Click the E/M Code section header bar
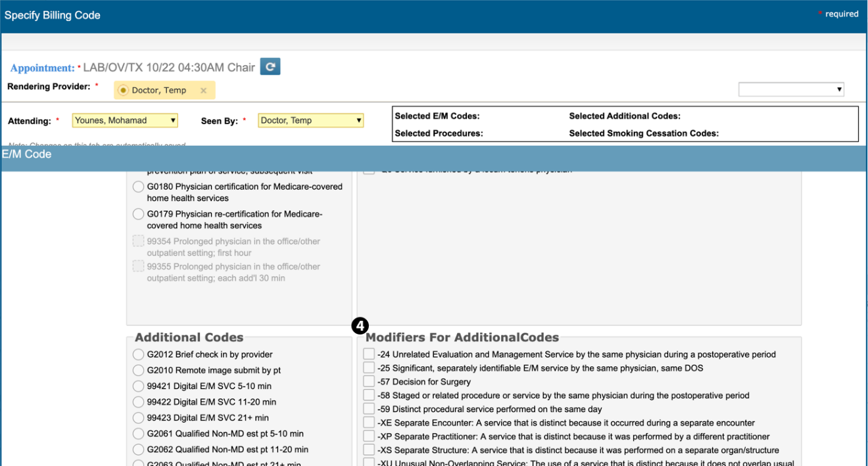 coord(434,154)
